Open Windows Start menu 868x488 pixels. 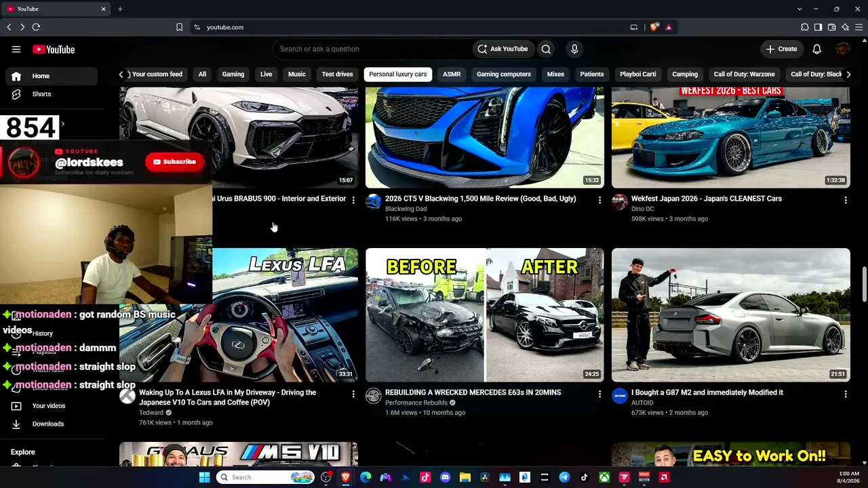pos(205,477)
